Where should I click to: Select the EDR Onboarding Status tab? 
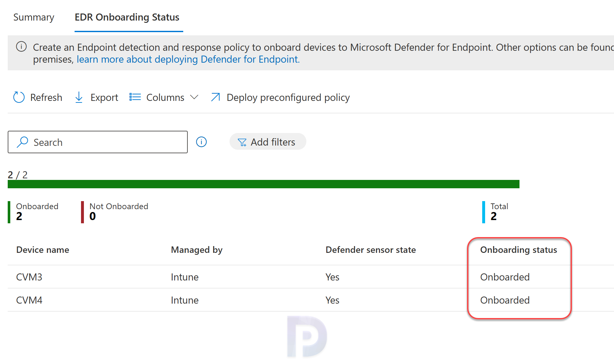click(x=127, y=17)
